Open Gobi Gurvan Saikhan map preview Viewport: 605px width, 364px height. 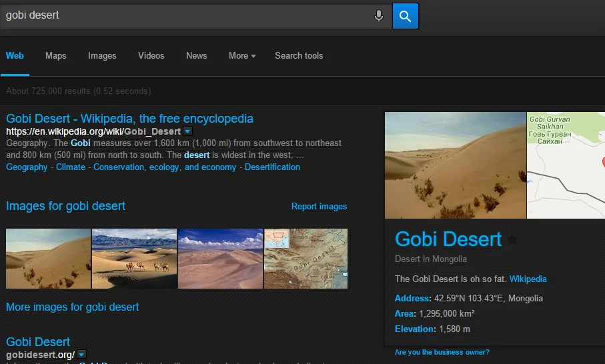(x=566, y=165)
